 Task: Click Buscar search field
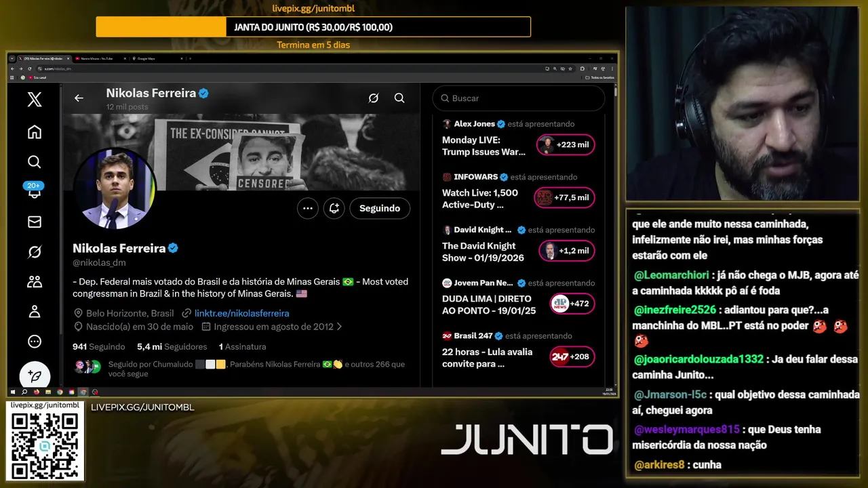coord(519,98)
